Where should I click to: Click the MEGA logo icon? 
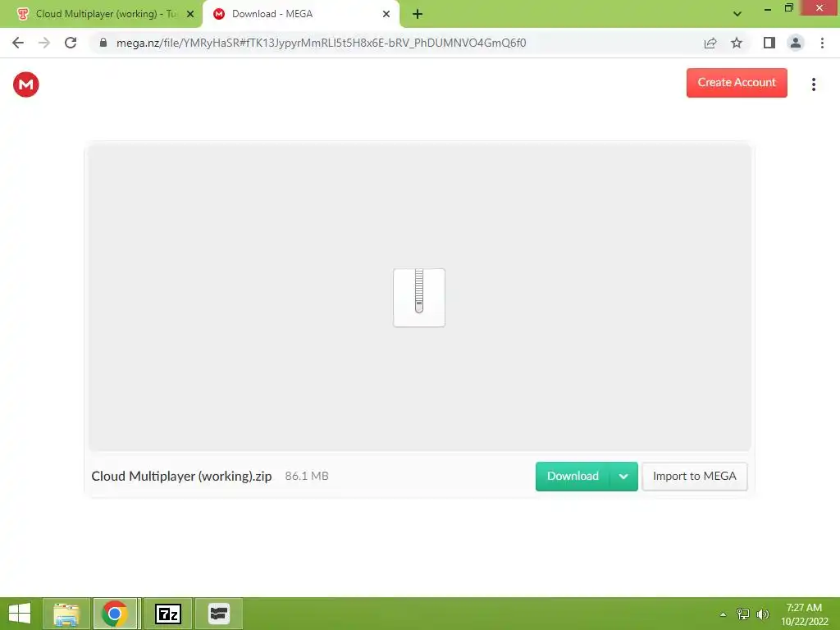tap(25, 84)
